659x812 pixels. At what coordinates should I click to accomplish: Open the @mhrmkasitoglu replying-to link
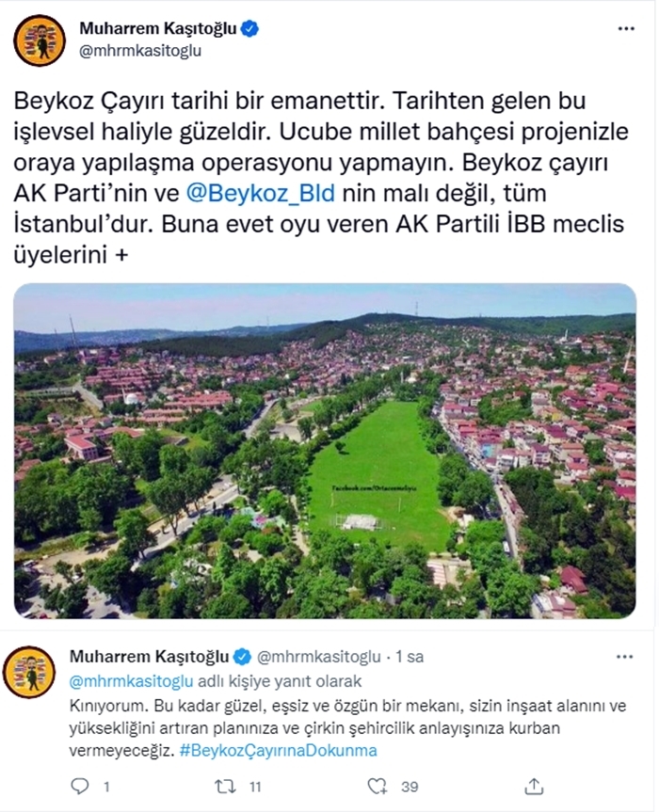(131, 681)
